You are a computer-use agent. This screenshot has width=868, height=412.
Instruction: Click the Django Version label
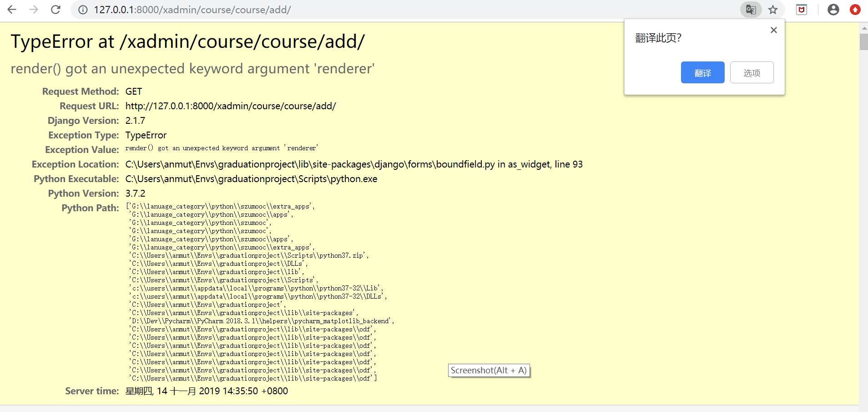(83, 121)
